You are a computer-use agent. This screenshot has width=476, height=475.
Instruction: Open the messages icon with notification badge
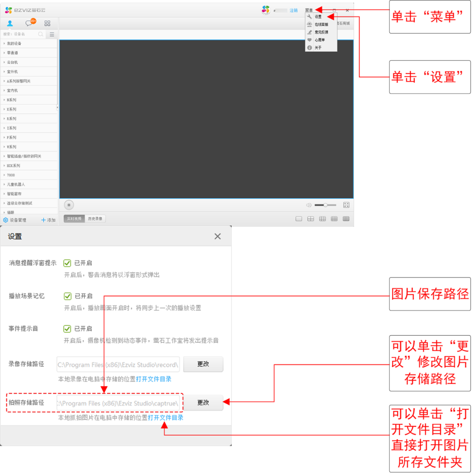point(30,23)
